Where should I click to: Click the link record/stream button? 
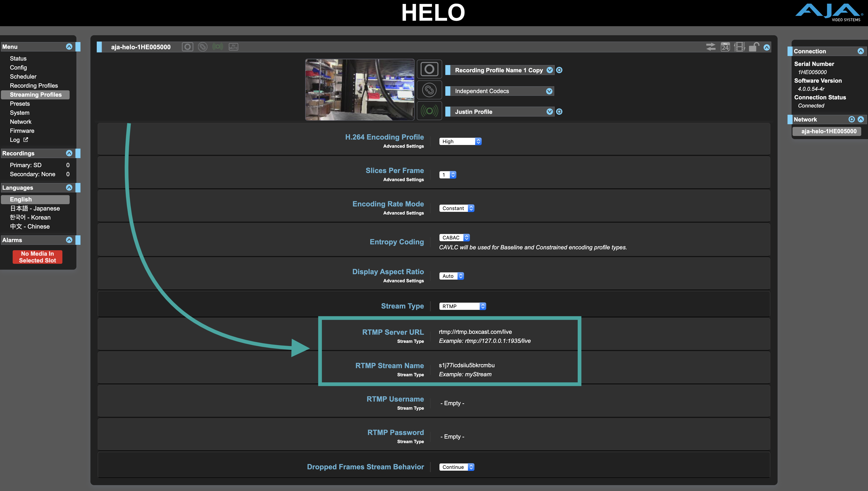tap(429, 90)
